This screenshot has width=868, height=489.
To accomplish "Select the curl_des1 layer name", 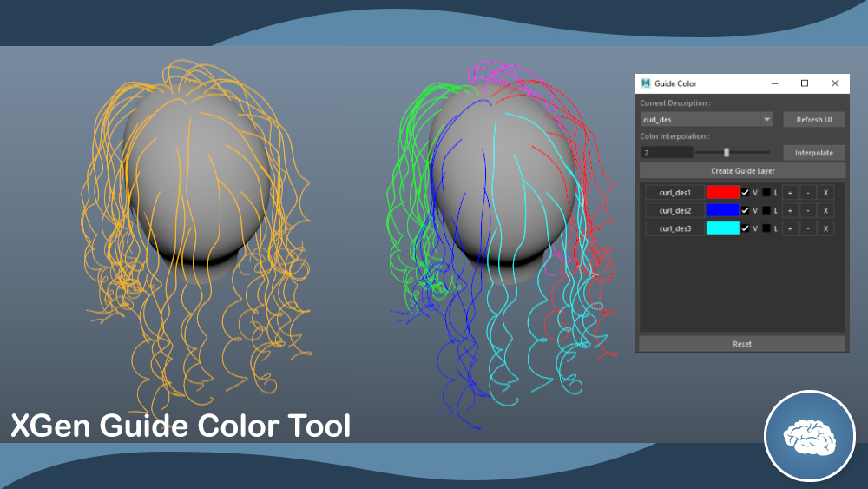I will [674, 193].
